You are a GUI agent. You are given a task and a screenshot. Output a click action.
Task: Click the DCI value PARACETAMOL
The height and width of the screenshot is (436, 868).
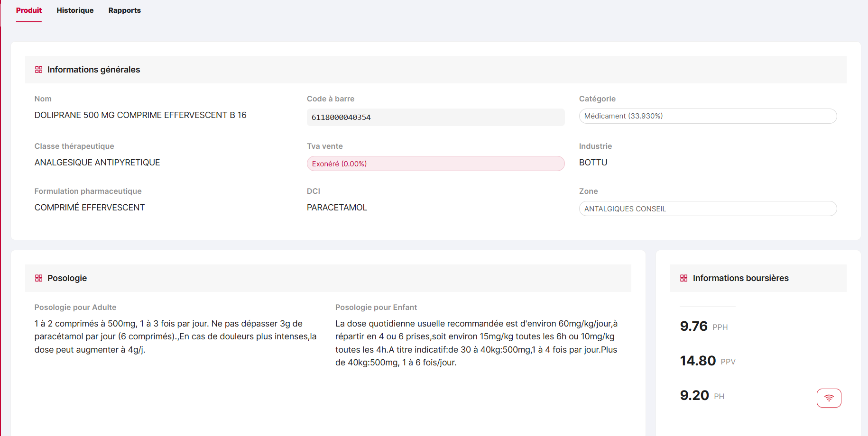pyautogui.click(x=337, y=207)
